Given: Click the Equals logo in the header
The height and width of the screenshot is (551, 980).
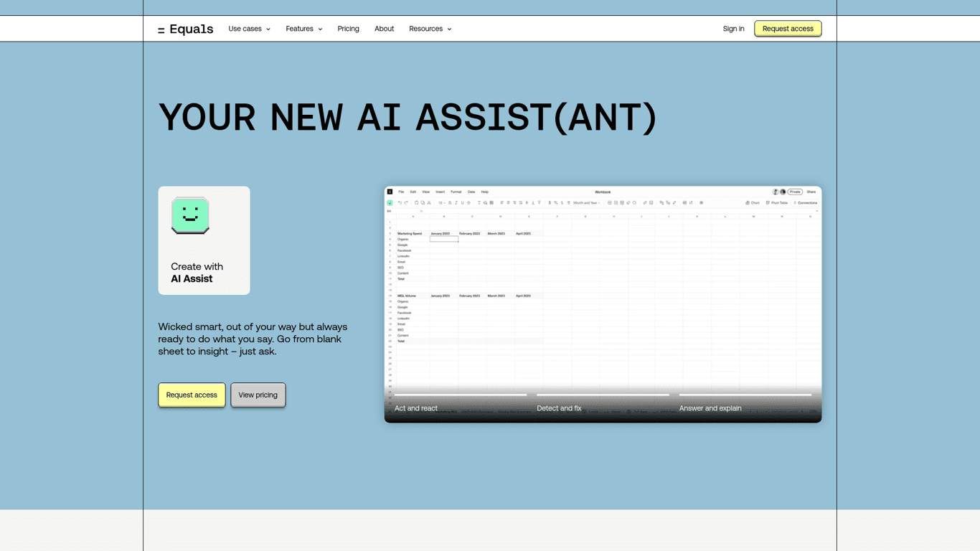Looking at the screenshot, I should pos(186,29).
